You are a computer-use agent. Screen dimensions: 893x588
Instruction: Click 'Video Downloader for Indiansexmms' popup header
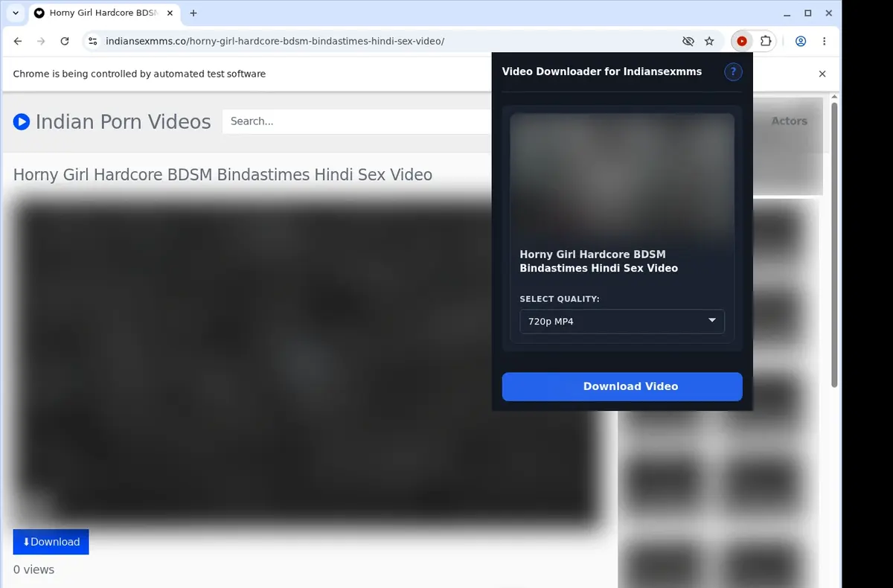602,71
